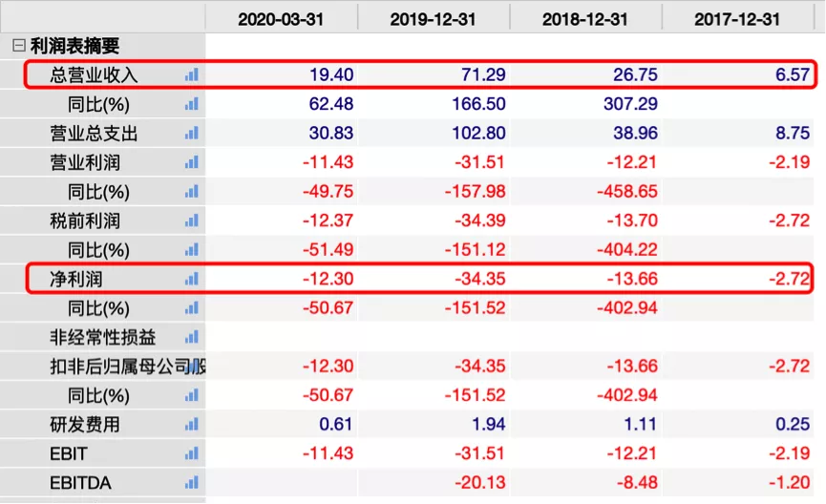The image size is (826, 504).
Task: Open chart icon for 同比(%) row showing -49.75
Action: [x=192, y=191]
